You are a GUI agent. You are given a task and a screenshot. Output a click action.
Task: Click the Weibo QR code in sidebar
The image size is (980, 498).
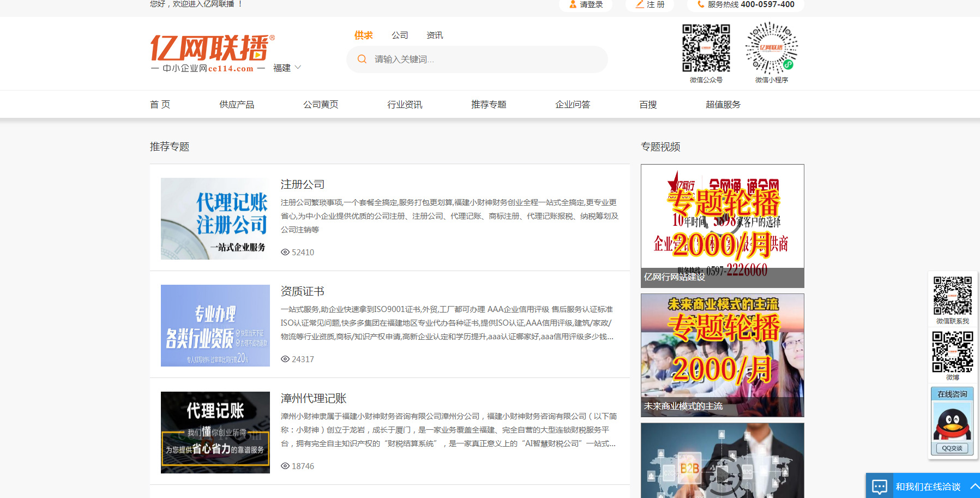(952, 352)
